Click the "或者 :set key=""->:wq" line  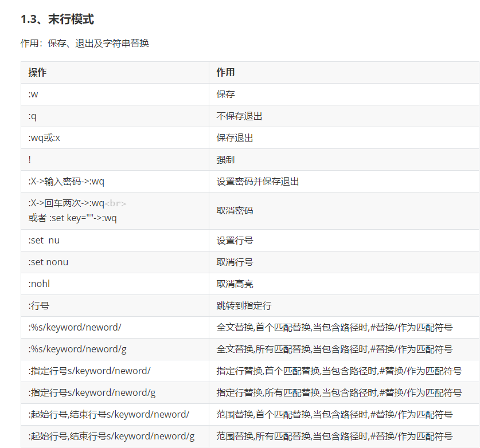[73, 218]
